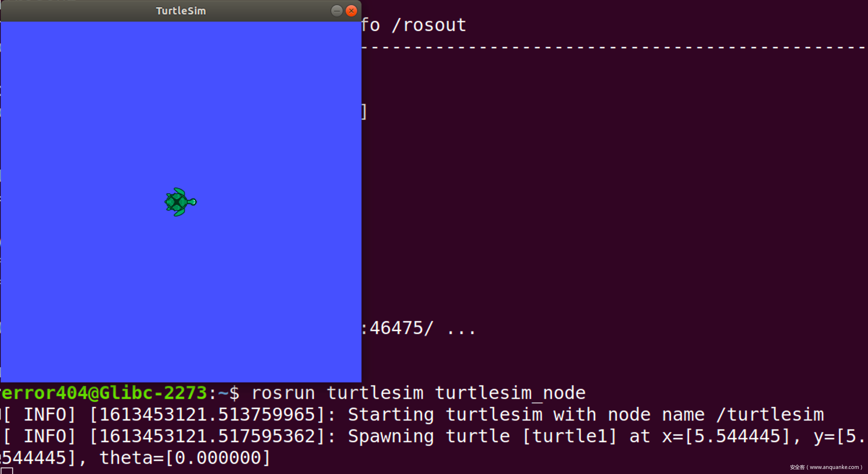Click the dashed separator line in the terminal

(613, 47)
